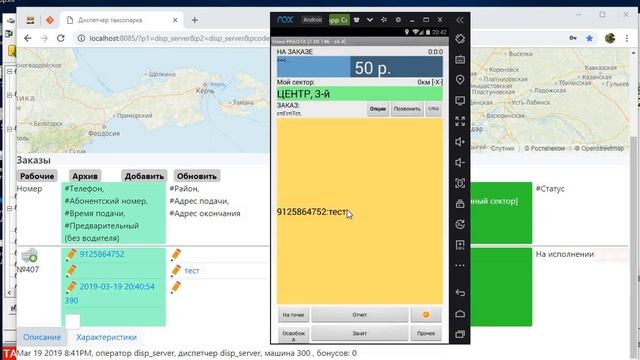The height and width of the screenshot is (360, 640).
Task: Tap green ЦЕНТР, 3-й sector bar
Action: [360, 94]
